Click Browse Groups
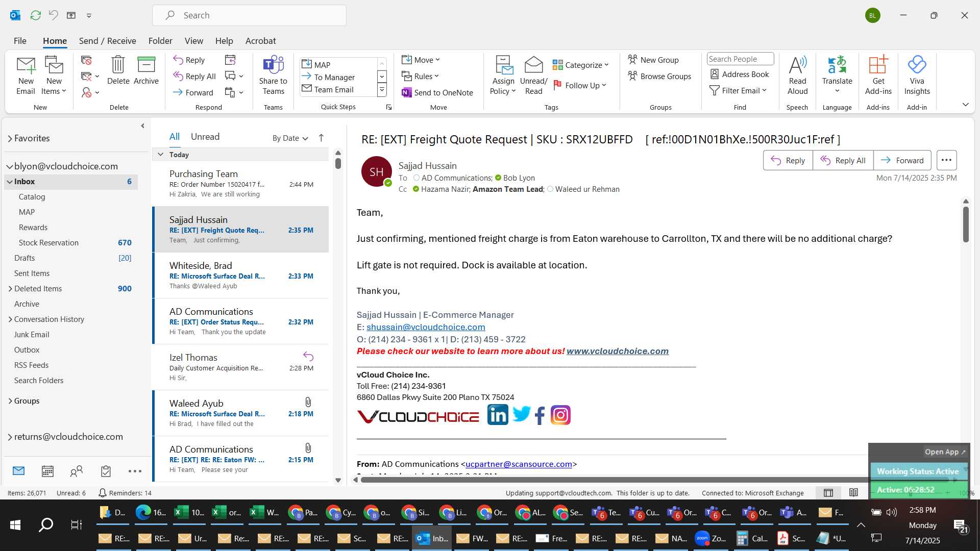980x551 pixels. [659, 76]
